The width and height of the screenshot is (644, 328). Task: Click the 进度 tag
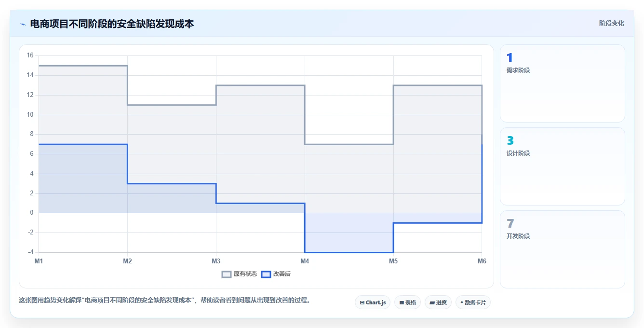click(x=438, y=302)
